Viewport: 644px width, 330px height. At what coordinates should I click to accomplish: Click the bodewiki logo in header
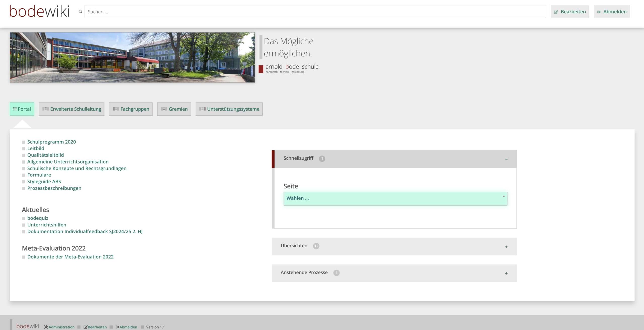[39, 12]
